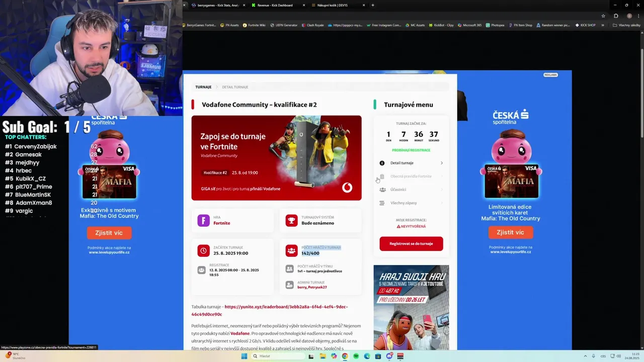This screenshot has width=644, height=362.
Task: Open the browser extensions puzzle icon
Action: click(x=616, y=16)
